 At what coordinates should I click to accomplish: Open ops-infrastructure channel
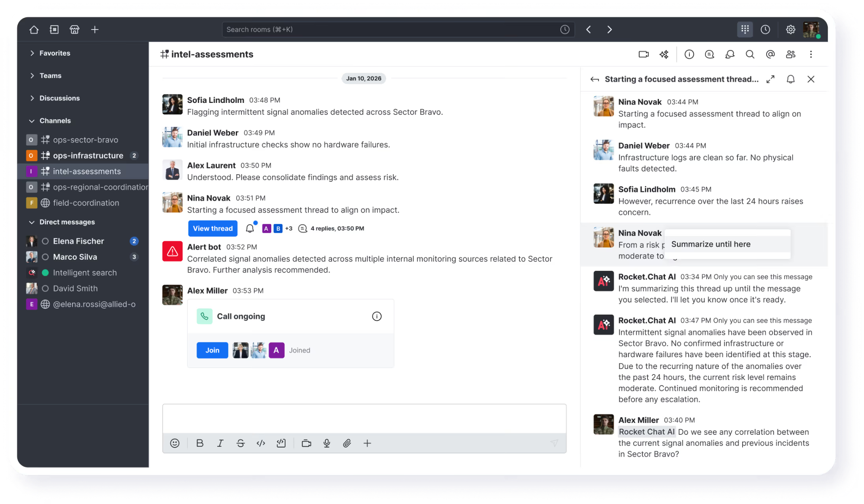[x=83, y=155]
